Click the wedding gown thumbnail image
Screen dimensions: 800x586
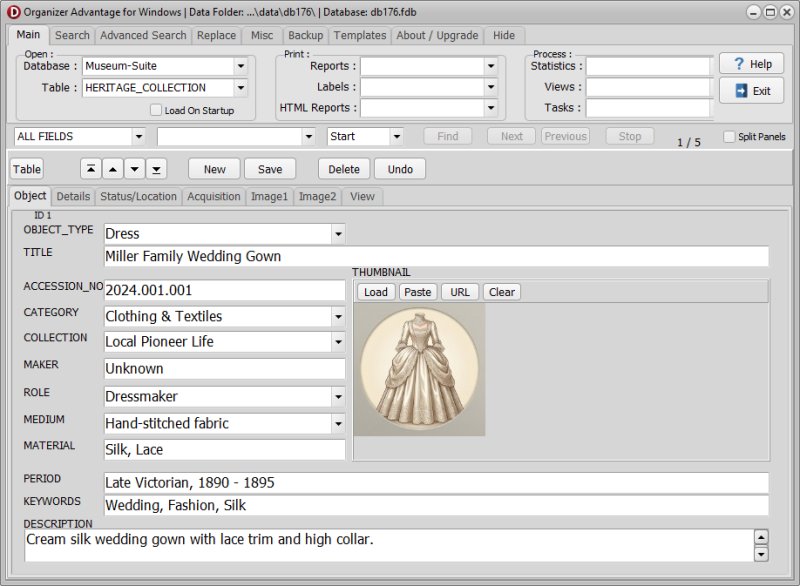click(x=419, y=369)
